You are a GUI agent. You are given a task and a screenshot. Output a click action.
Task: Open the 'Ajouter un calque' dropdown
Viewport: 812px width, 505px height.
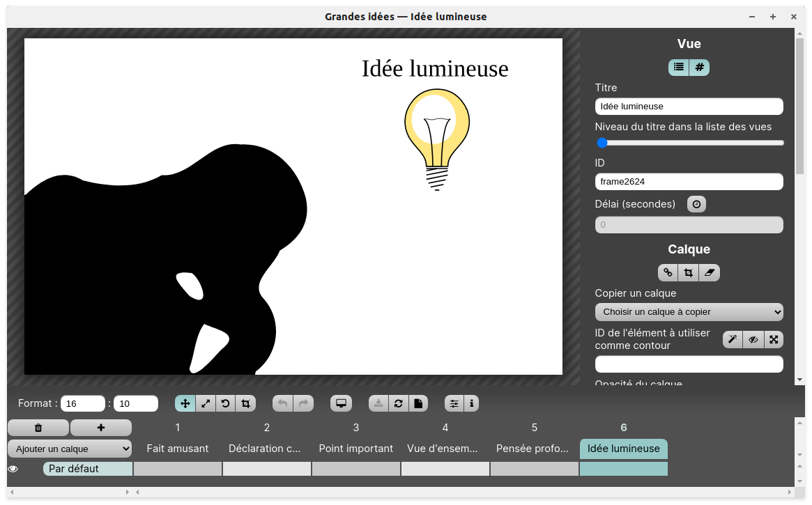coord(70,449)
